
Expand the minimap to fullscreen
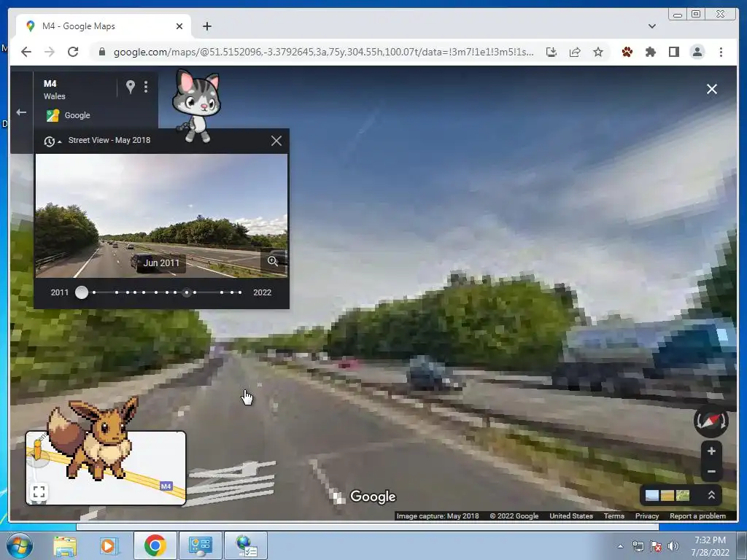[x=39, y=491]
